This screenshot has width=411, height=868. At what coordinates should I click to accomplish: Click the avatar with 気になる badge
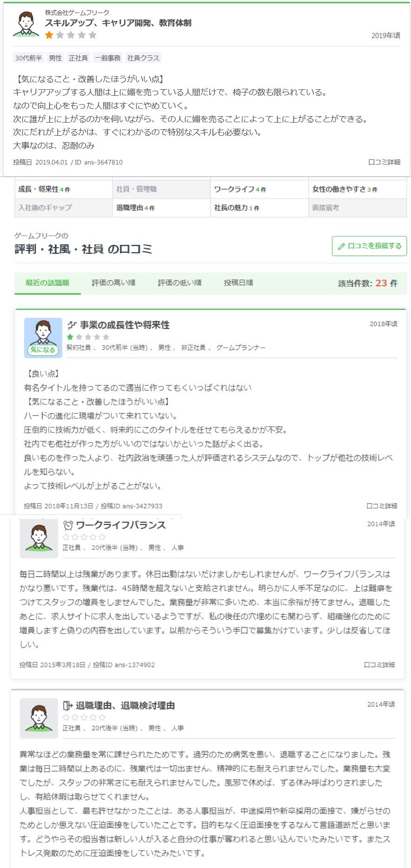coord(43,338)
